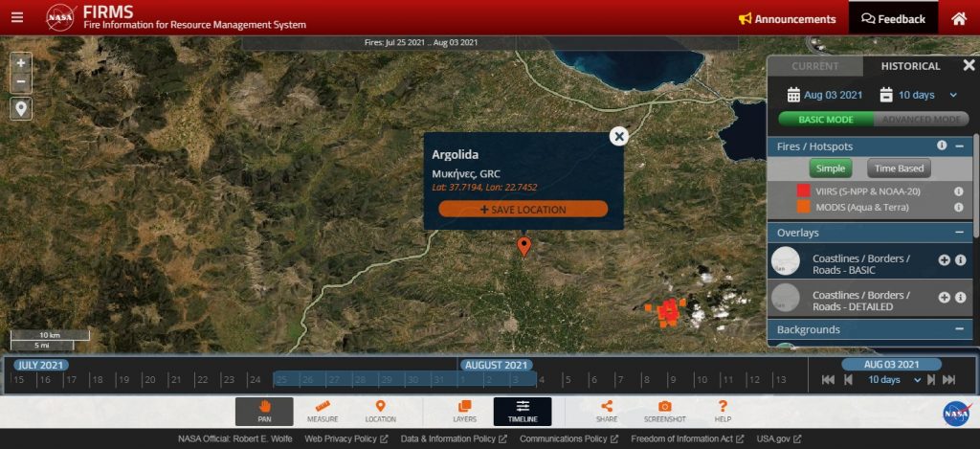Add the Coastlines BASIC overlay
The width and height of the screenshot is (980, 449).
coord(944,260)
